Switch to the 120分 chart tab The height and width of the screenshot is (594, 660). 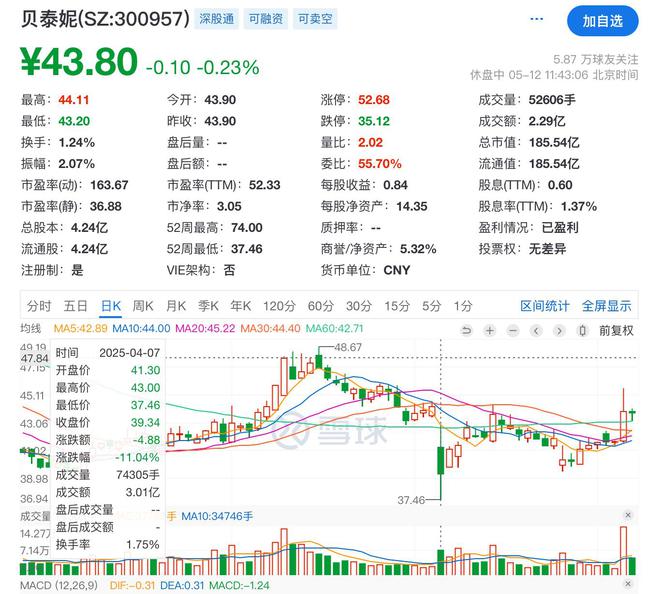click(x=279, y=306)
